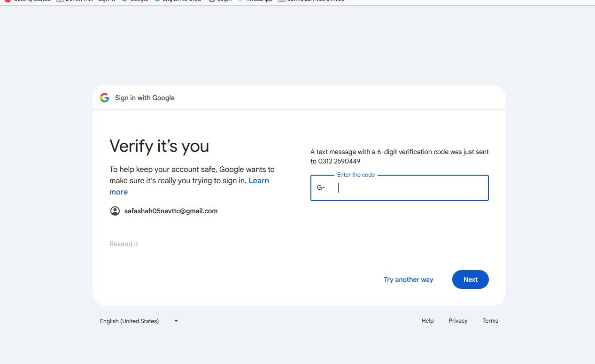This screenshot has width=595, height=364.
Task: Open the Getting Started bookmark
Action: tap(28, 1)
